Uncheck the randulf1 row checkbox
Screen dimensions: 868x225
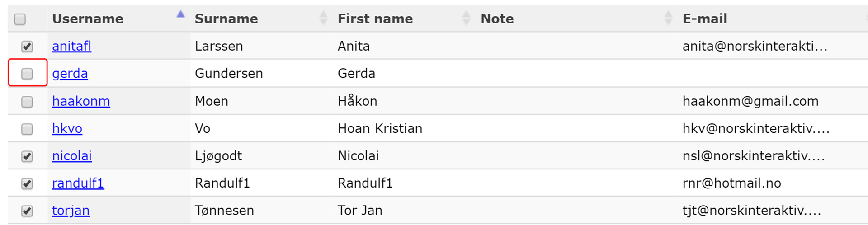tap(27, 183)
